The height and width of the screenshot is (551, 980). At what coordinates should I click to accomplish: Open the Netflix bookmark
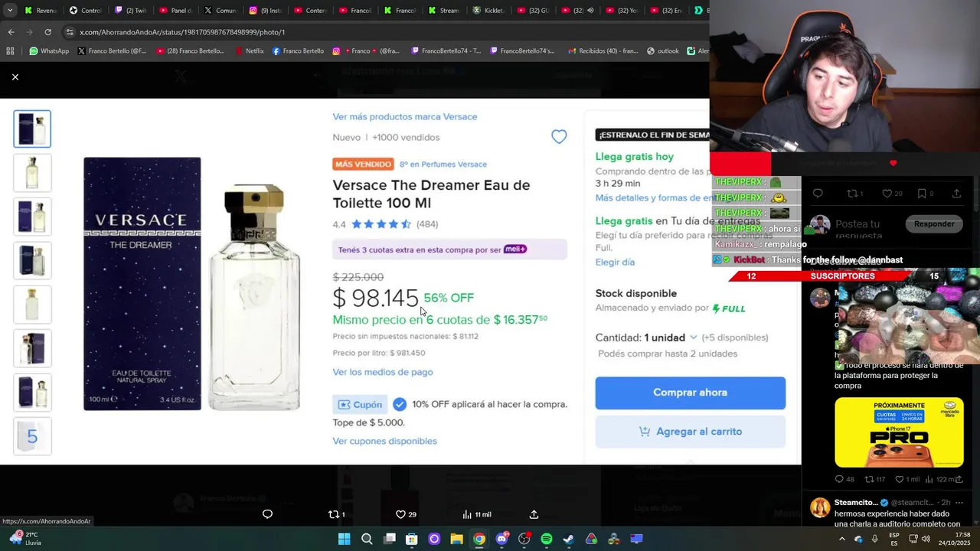(250, 51)
